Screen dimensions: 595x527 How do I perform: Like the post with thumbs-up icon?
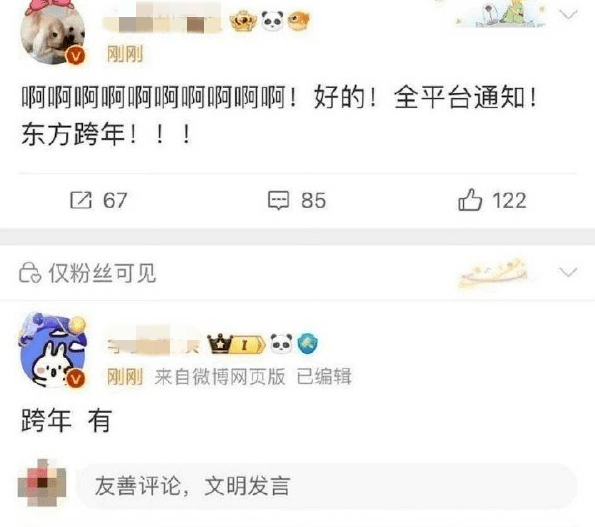[x=470, y=199]
